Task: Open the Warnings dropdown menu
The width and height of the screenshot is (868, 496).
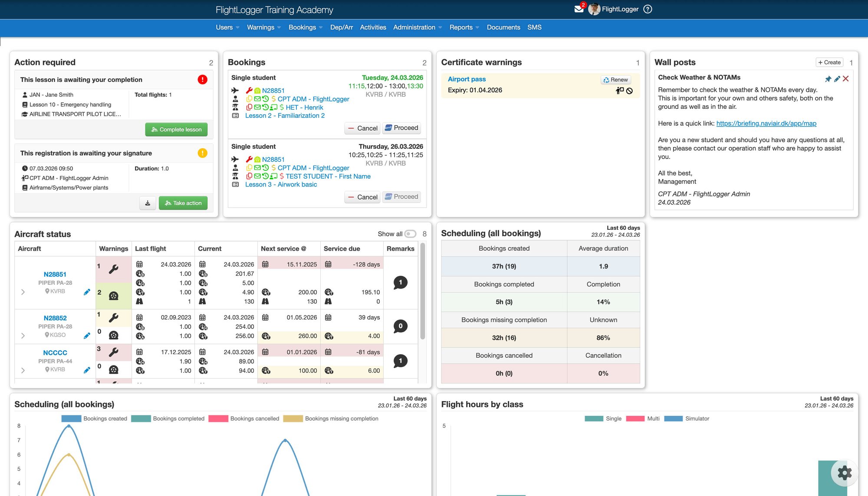Action: [263, 27]
